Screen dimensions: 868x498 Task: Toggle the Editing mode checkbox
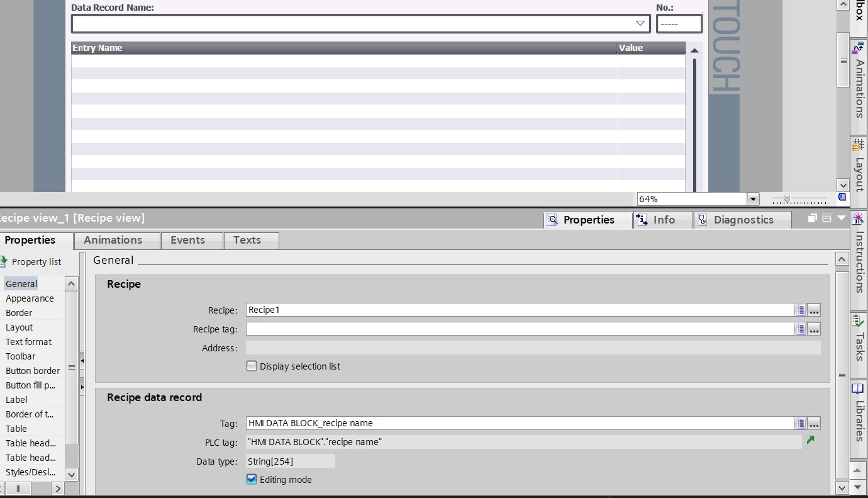click(x=252, y=479)
